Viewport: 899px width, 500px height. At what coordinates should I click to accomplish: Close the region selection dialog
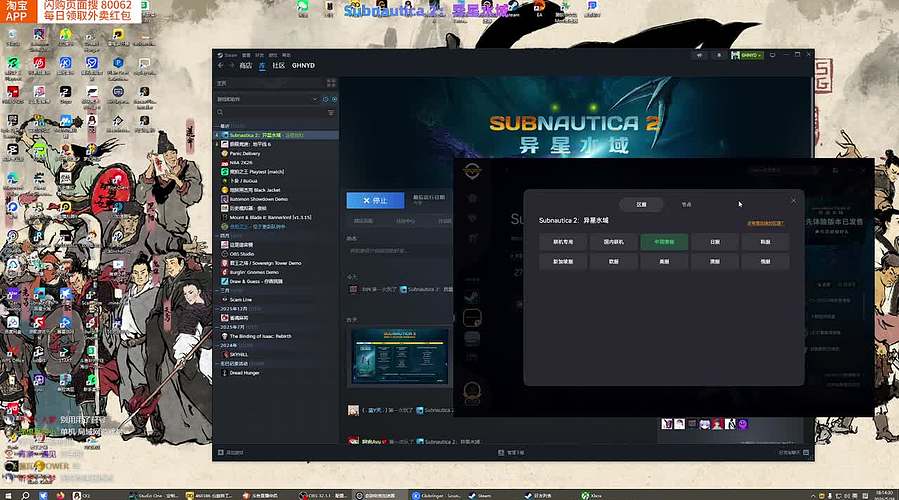pyautogui.click(x=794, y=201)
